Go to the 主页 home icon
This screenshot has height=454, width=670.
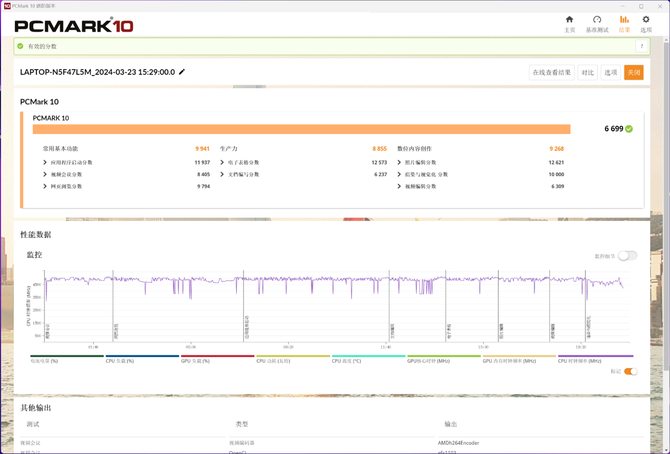569,22
